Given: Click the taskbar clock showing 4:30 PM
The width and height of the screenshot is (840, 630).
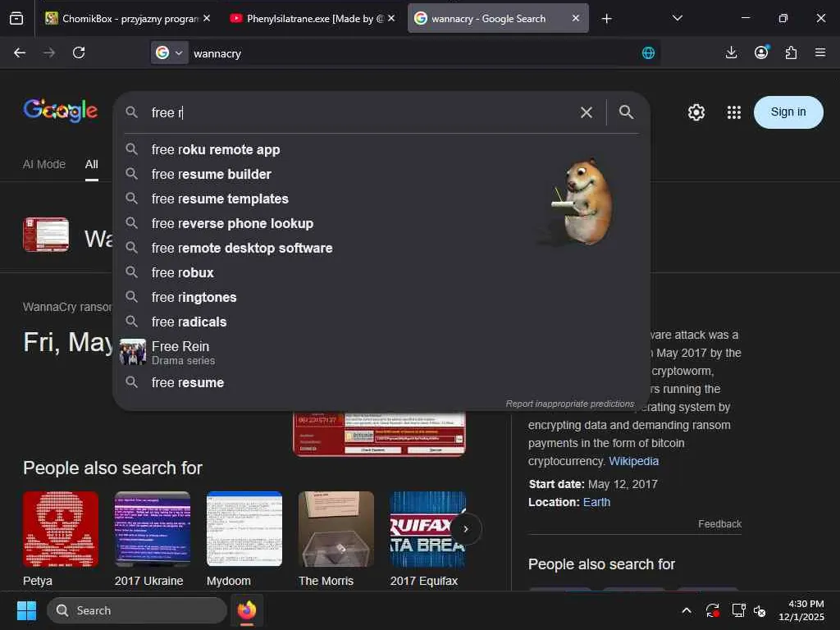Looking at the screenshot, I should pos(801,610).
